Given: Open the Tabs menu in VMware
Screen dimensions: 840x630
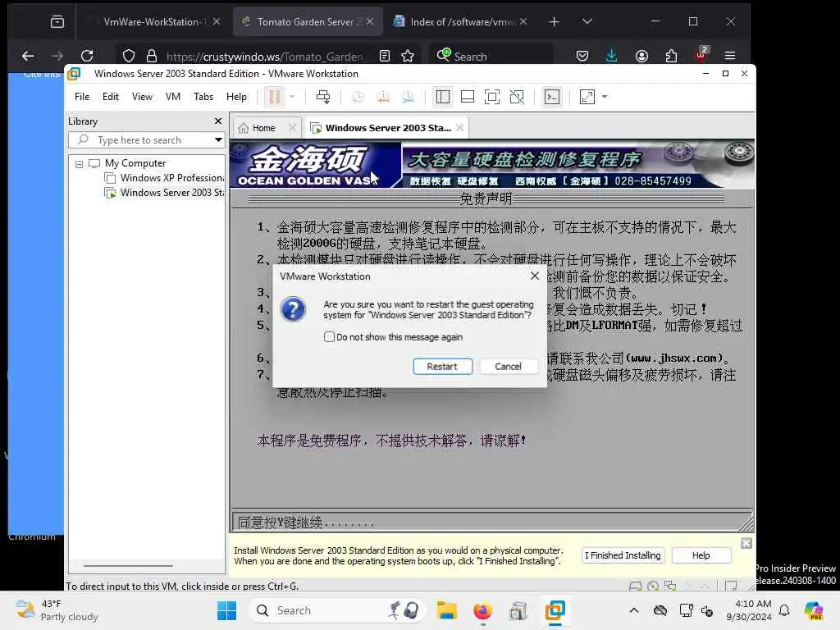Looking at the screenshot, I should (203, 97).
